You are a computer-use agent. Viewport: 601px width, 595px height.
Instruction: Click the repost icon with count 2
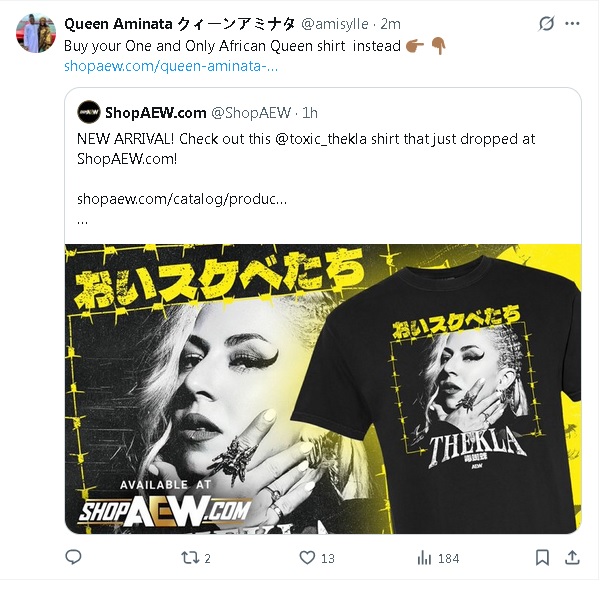[x=189, y=558]
